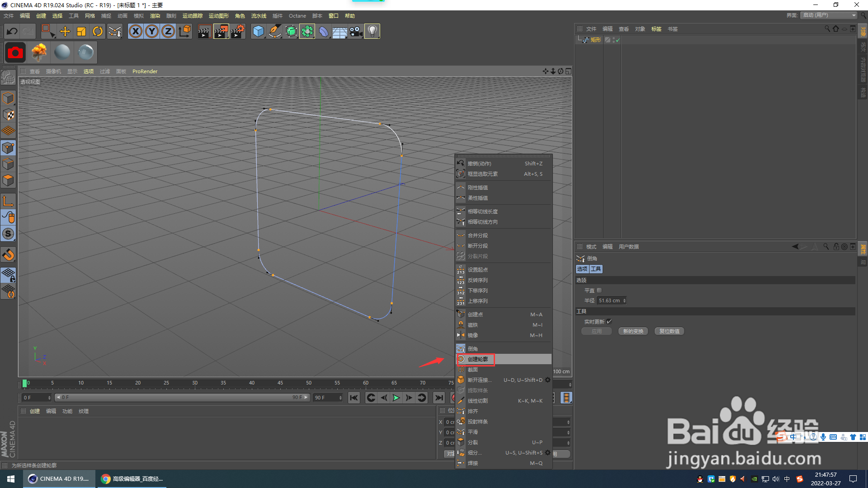Open viewport 摄像机 menu
This screenshot has width=868, height=488.
(53, 71)
